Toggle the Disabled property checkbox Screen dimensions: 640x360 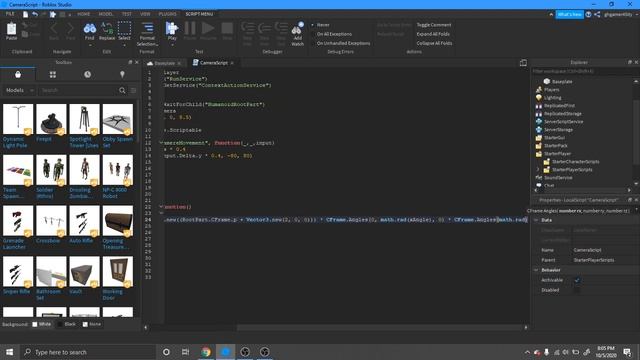coord(577,290)
